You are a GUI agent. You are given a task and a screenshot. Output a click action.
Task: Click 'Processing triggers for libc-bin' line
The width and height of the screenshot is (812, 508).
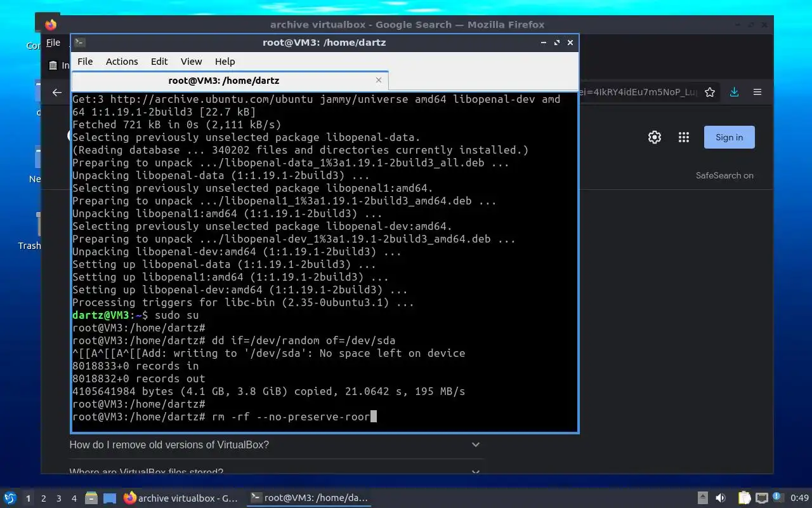(x=243, y=302)
